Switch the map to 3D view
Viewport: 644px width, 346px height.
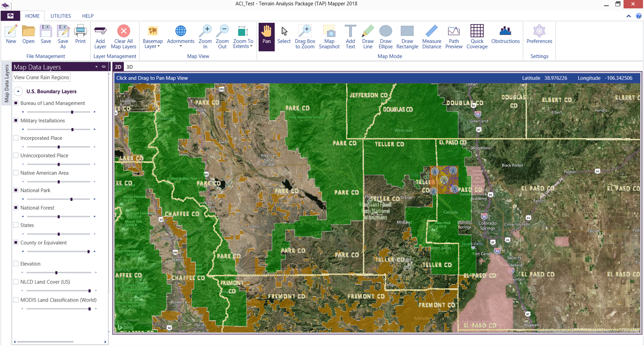point(129,67)
